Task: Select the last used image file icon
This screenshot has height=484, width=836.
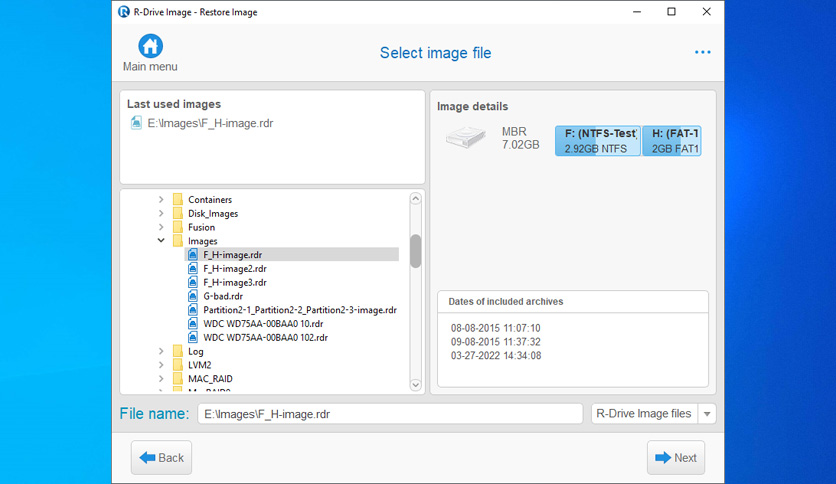Action: [136, 123]
